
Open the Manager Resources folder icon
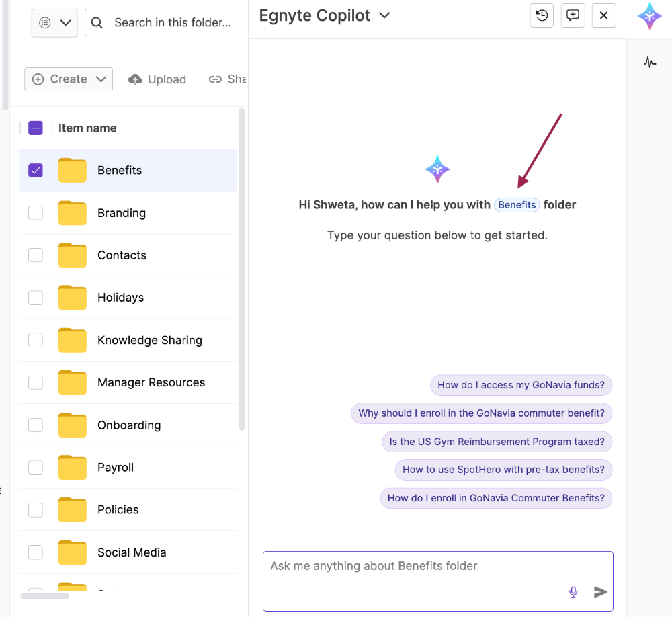click(x=73, y=382)
